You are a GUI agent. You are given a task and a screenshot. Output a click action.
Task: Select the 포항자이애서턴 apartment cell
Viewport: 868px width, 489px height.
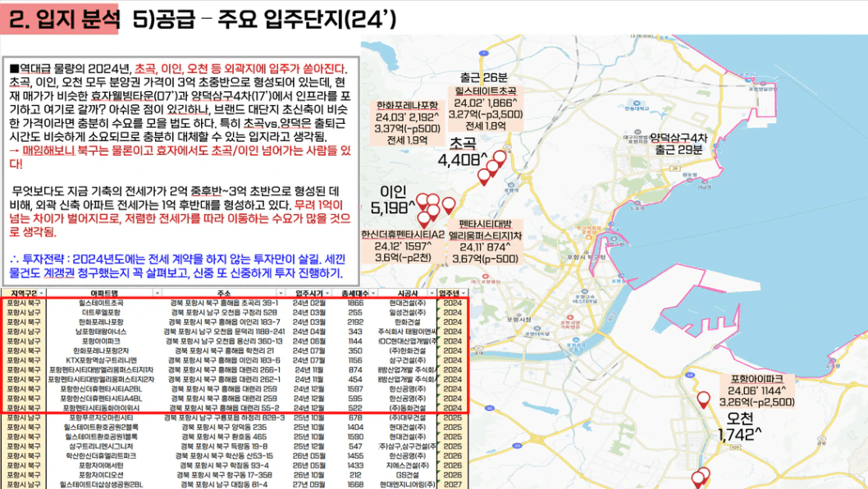[101, 465]
